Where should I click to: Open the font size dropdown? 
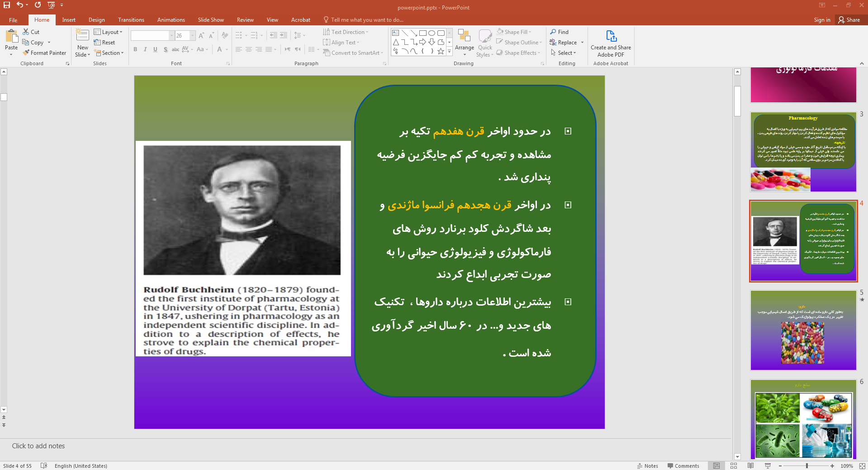(x=193, y=36)
